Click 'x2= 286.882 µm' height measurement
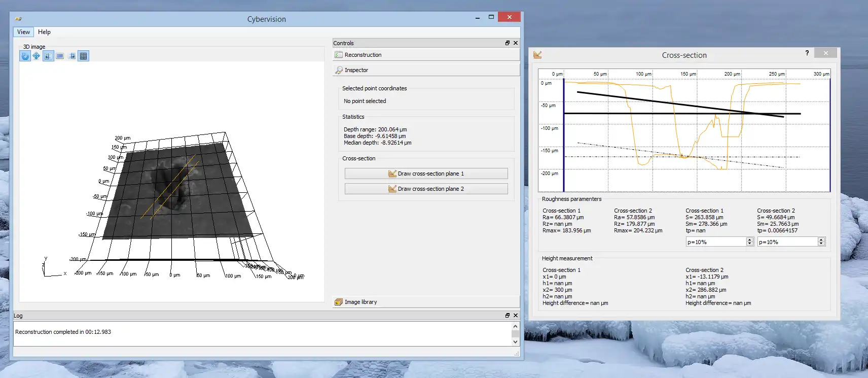The image size is (868, 378). pyautogui.click(x=706, y=290)
